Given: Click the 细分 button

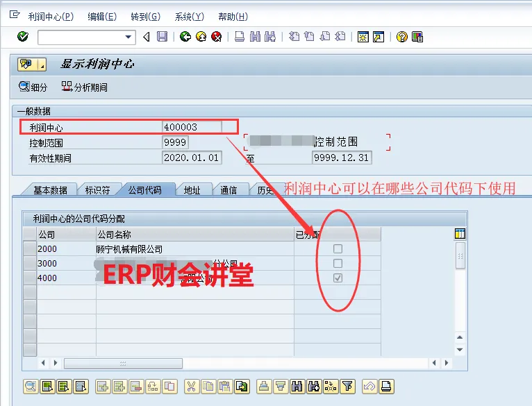Looking at the screenshot, I should (x=33, y=87).
